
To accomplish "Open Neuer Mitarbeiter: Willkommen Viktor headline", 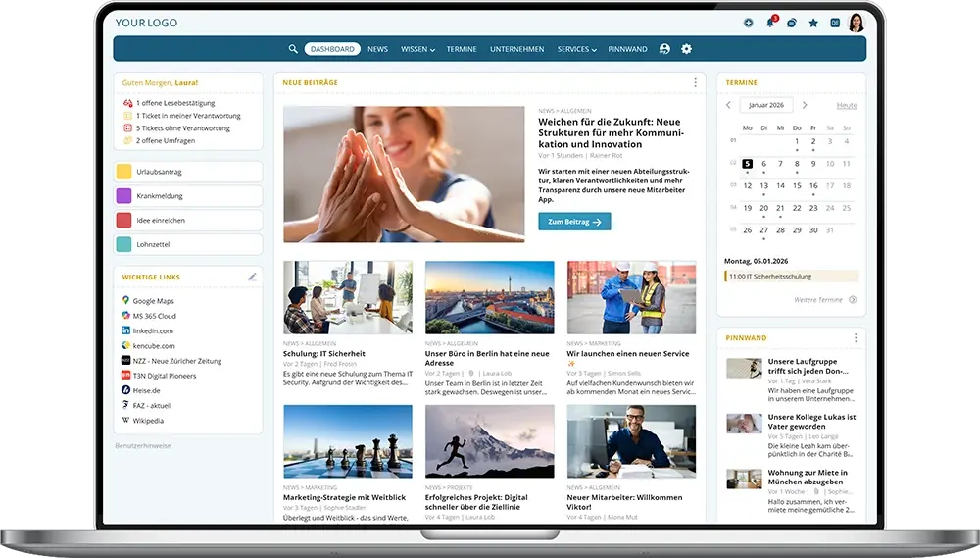I will (x=624, y=502).
